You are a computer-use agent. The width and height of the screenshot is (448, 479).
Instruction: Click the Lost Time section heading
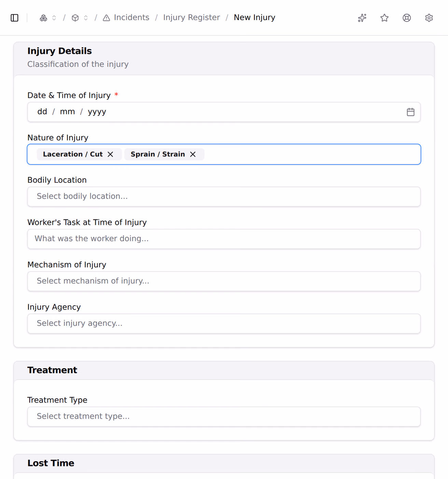[51, 463]
